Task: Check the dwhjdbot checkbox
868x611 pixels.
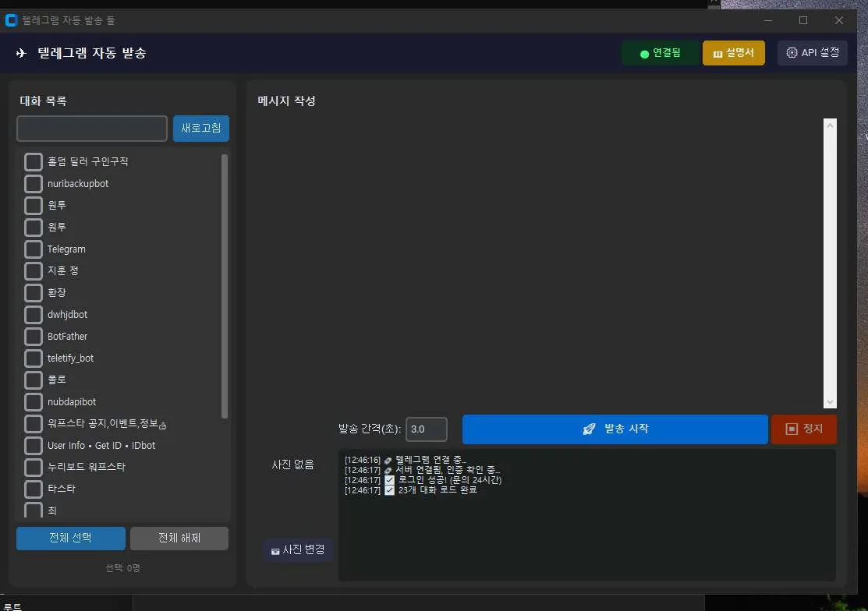Action: coord(34,315)
